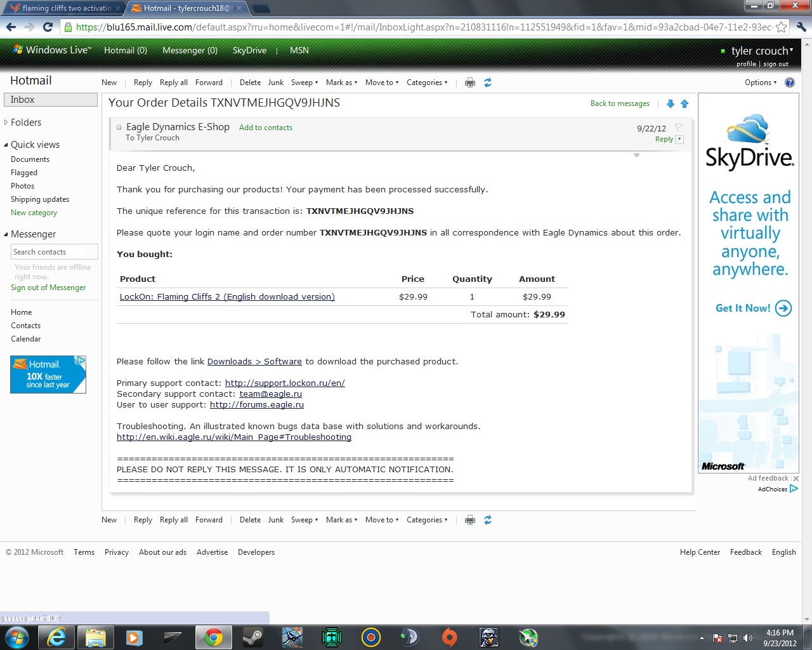Image resolution: width=812 pixels, height=650 pixels.
Task: Open Windows Media Player from taskbar
Action: [x=134, y=637]
